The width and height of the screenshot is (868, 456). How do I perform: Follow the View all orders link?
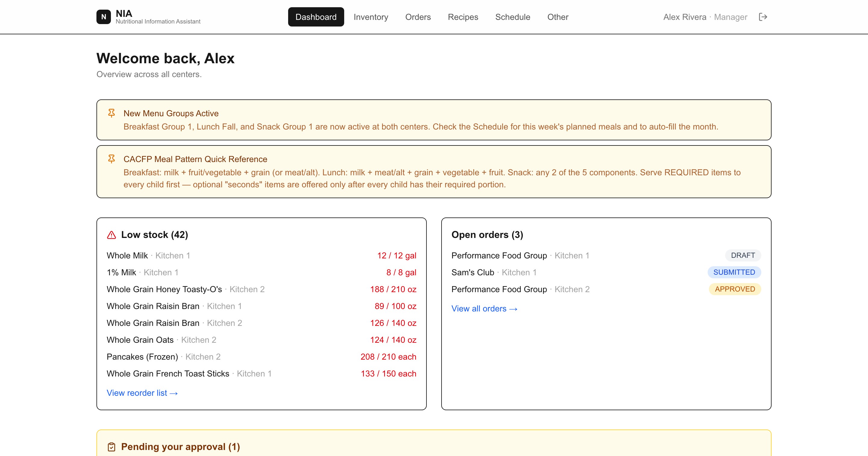tap(484, 309)
